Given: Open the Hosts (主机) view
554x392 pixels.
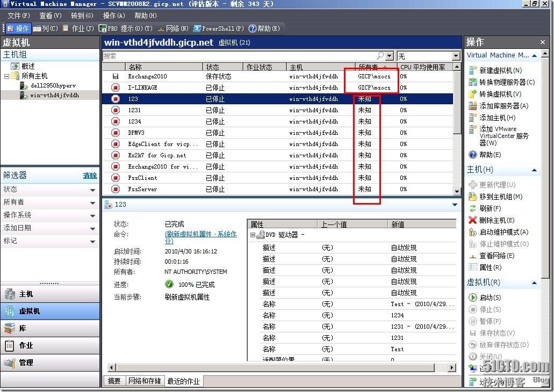Looking at the screenshot, I should 50,294.
